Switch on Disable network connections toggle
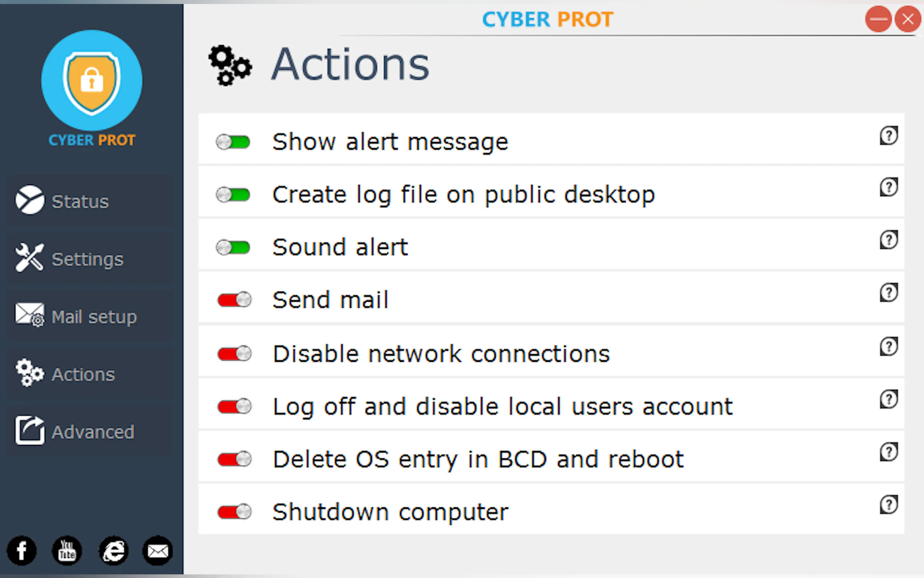Screen dimensions: 924x578 click(235, 353)
